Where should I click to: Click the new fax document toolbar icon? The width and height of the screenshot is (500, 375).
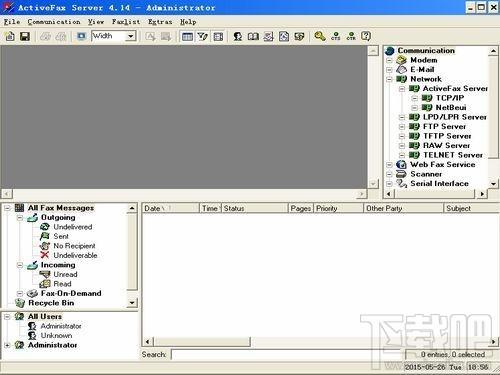[x=10, y=36]
